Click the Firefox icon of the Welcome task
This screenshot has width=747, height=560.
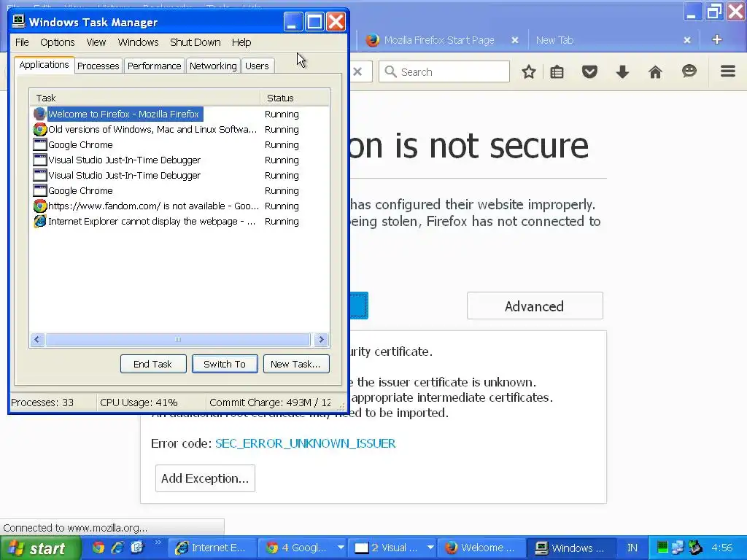[x=40, y=114]
